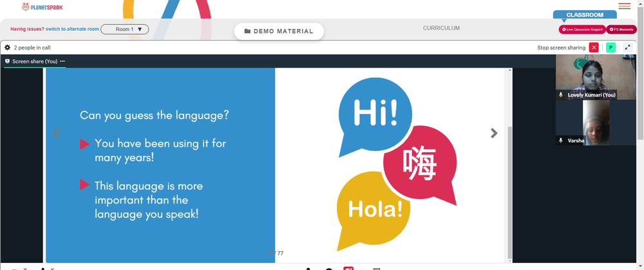Open call settings gear icon
The height and width of the screenshot is (270, 644).
(x=7, y=48)
